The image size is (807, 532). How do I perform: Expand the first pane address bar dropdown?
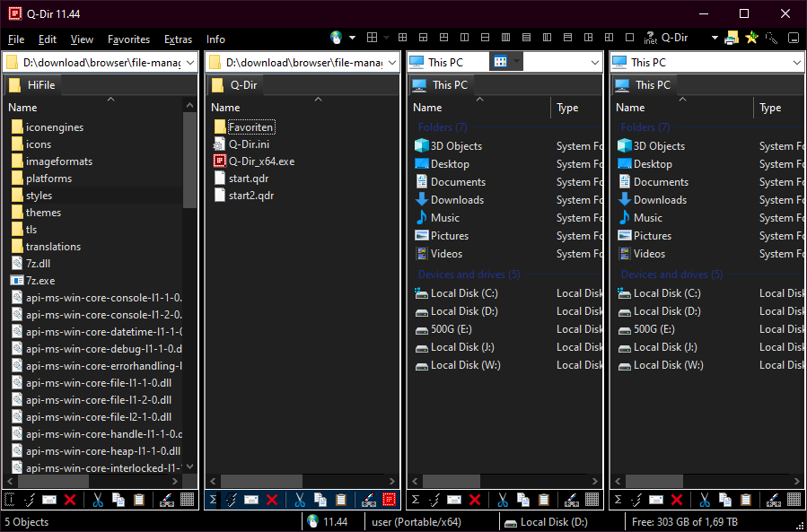190,63
